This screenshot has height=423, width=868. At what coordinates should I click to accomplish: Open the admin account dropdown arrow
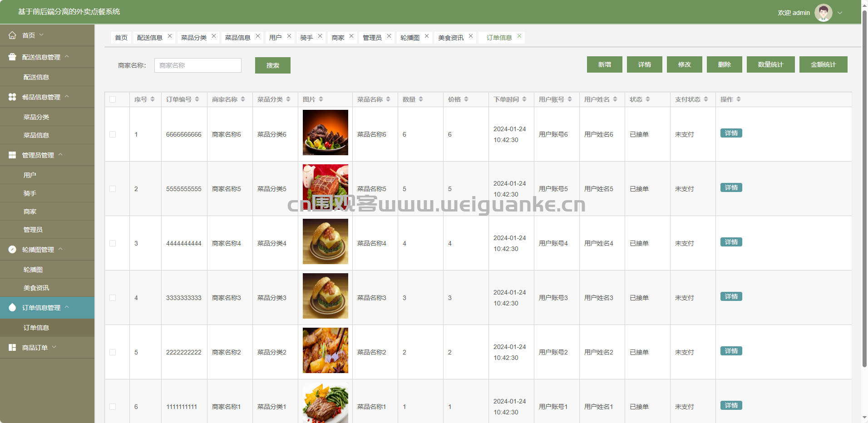(x=840, y=13)
